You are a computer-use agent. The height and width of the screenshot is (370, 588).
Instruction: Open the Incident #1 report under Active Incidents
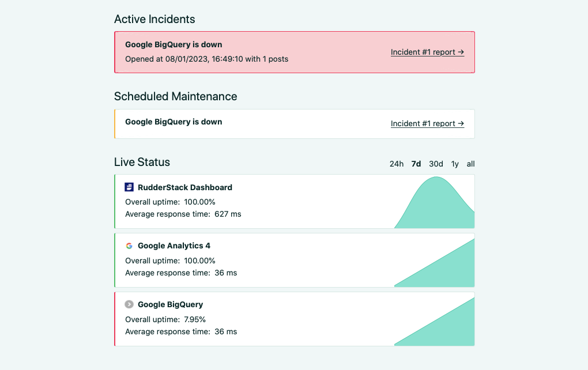coord(427,52)
